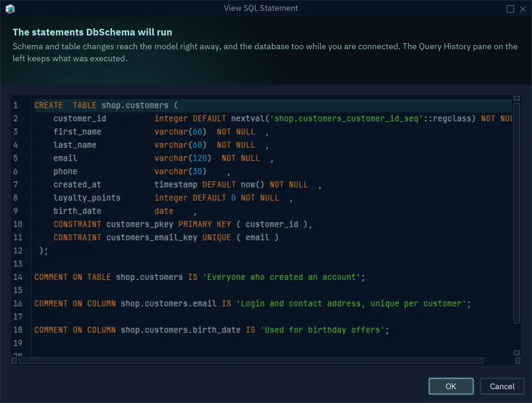The image size is (532, 403).
Task: Click the 'last_name' column name
Action: point(74,145)
